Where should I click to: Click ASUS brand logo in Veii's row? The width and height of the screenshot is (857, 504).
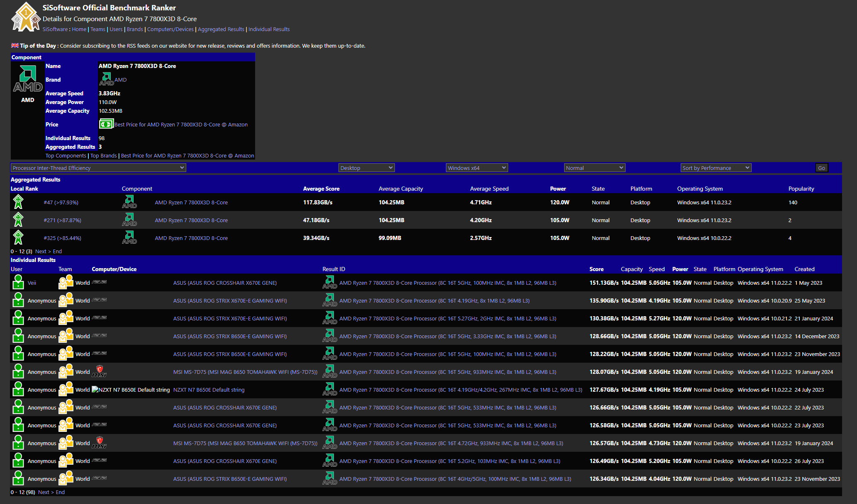(99, 282)
